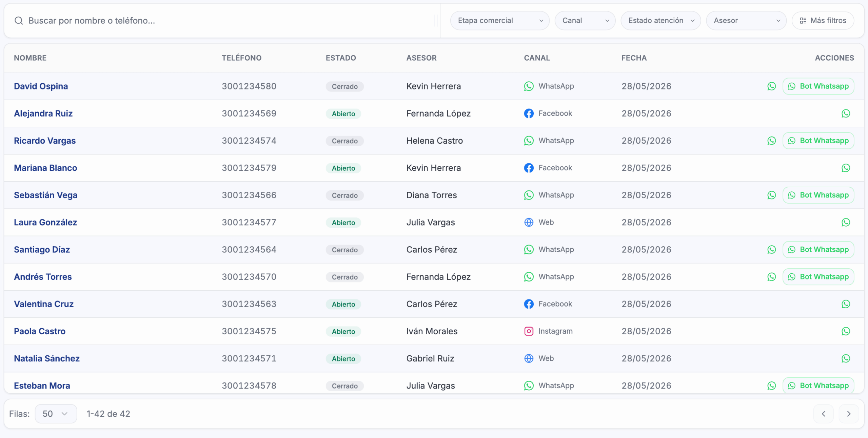868x438 pixels.
Task: Open Paola Castro contact link
Action: (40, 331)
